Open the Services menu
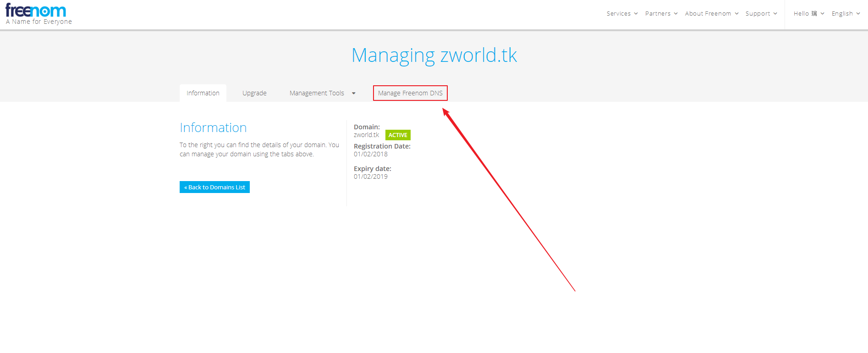 (x=618, y=14)
